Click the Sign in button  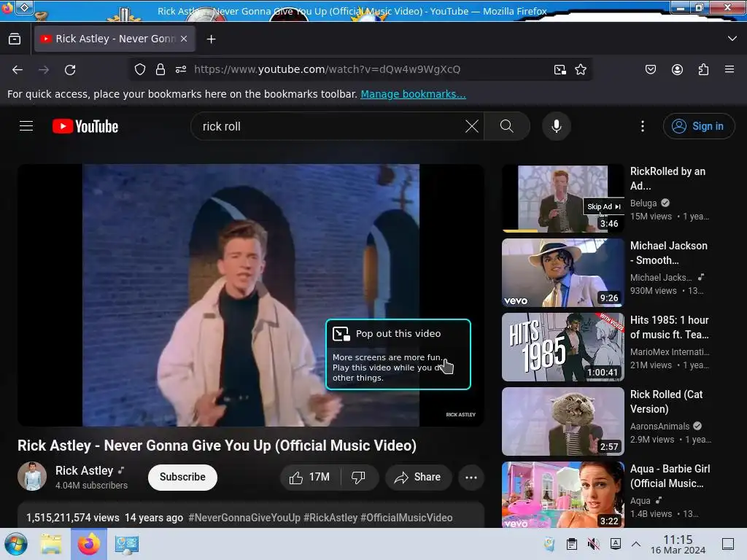click(698, 126)
